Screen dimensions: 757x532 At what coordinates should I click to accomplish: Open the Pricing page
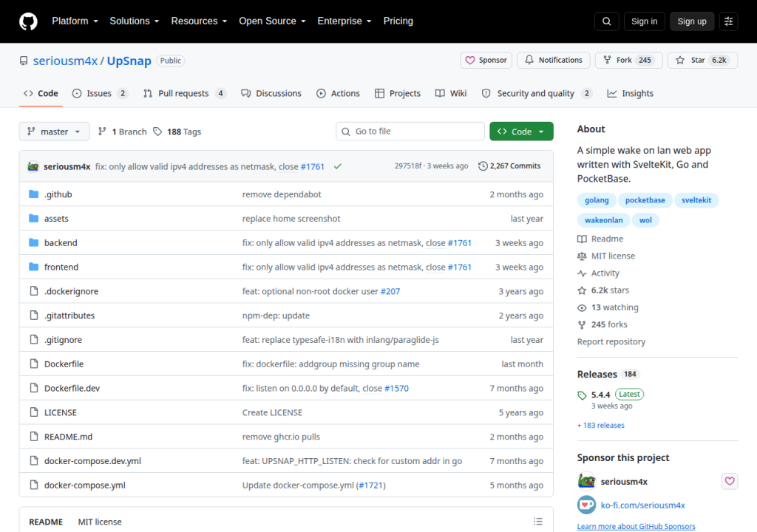point(398,21)
